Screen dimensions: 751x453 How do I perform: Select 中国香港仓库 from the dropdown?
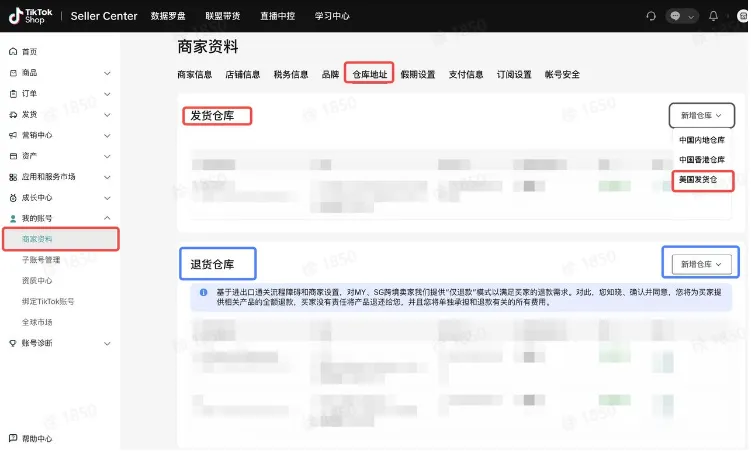(x=702, y=159)
